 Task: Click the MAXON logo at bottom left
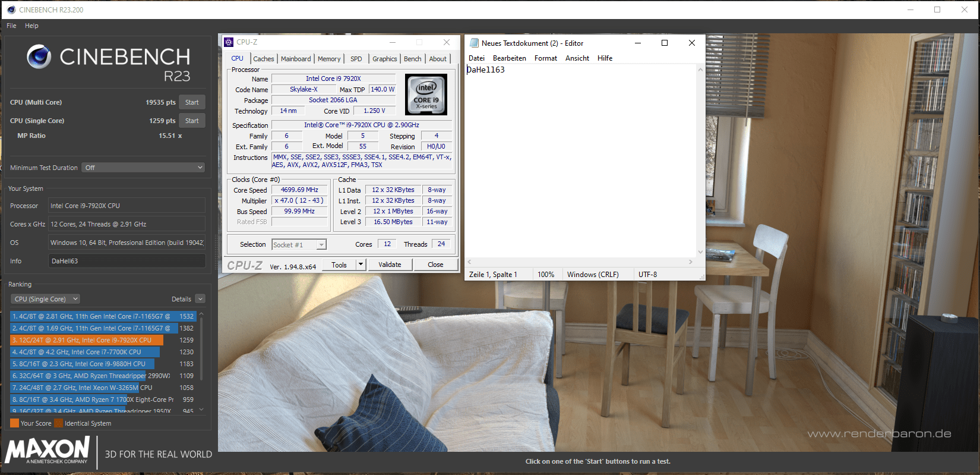(x=48, y=450)
